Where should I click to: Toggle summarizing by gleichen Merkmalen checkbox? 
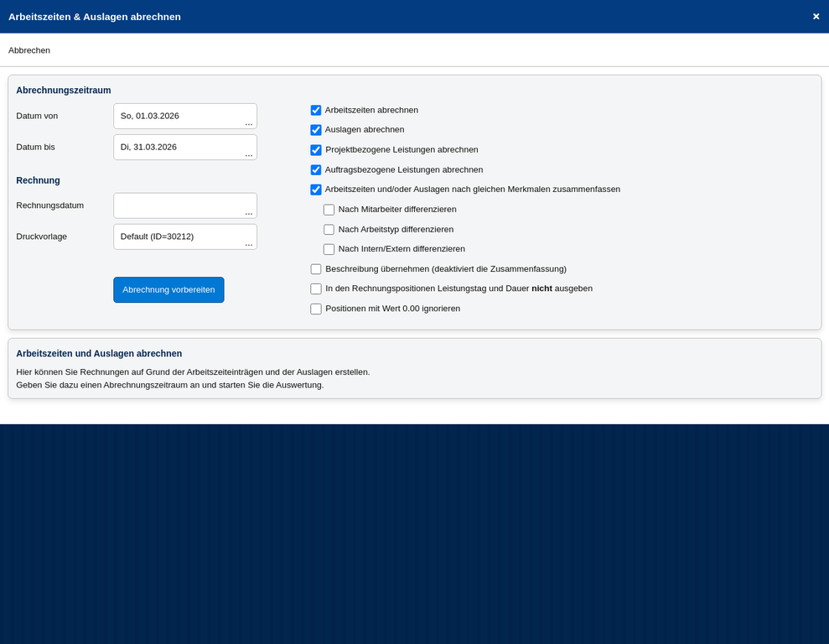[x=316, y=190]
